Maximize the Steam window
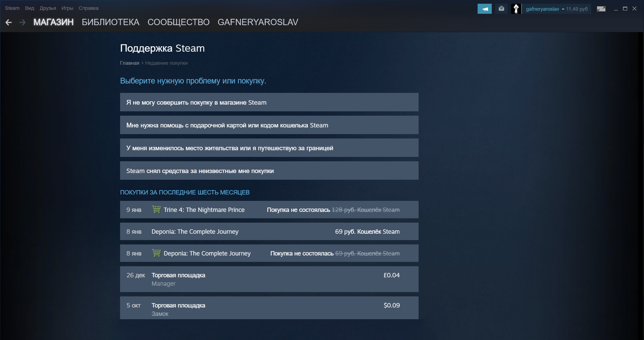The width and height of the screenshot is (644, 340). [625, 9]
